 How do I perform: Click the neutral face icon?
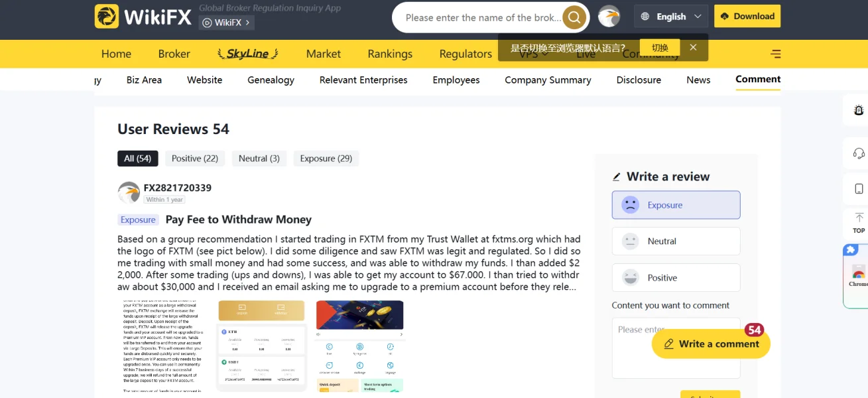click(630, 241)
